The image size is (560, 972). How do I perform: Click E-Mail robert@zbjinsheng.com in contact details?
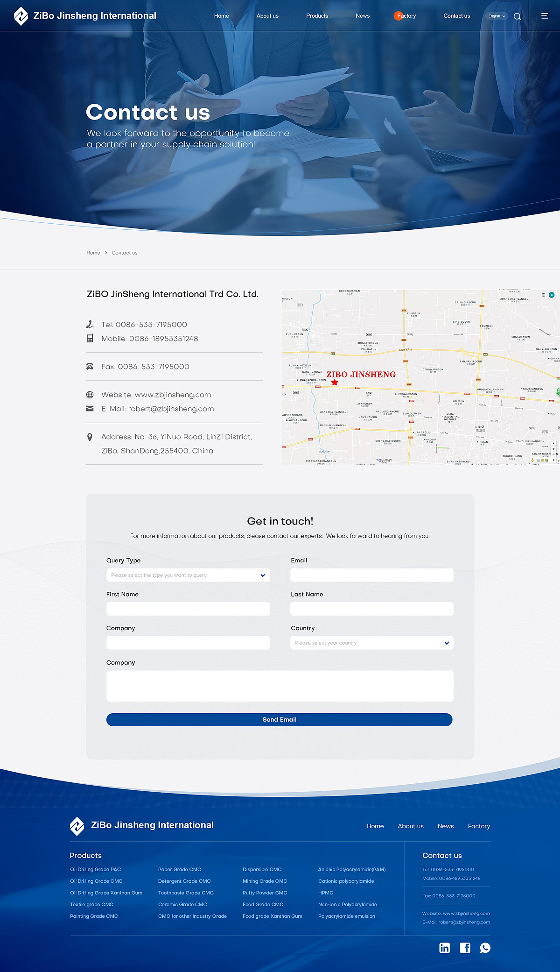171,409
